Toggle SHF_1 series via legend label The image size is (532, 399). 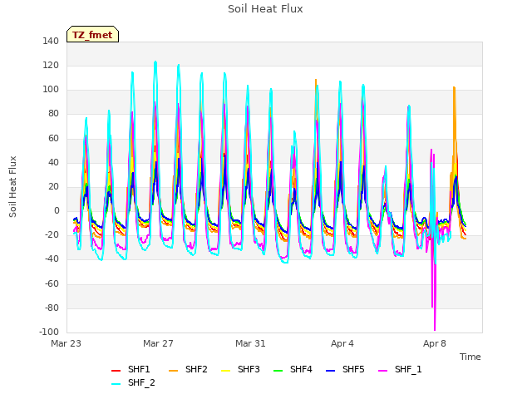408,369
